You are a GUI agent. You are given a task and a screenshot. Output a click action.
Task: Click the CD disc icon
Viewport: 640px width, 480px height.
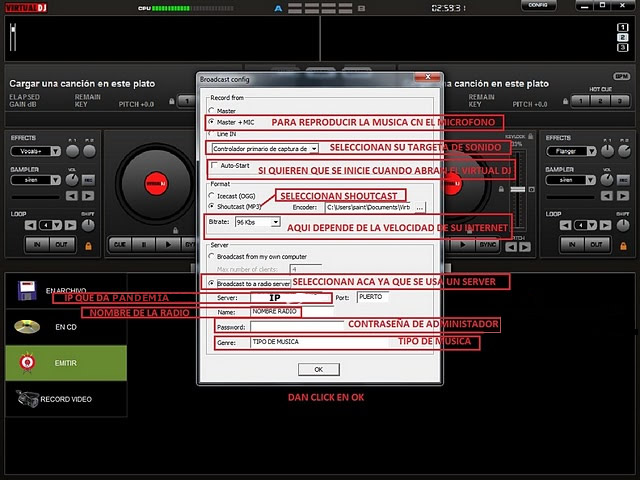click(x=27, y=327)
